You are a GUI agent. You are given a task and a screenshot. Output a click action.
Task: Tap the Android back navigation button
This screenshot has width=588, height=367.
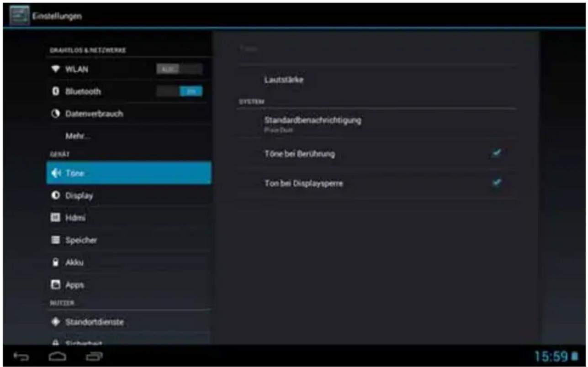tap(21, 356)
